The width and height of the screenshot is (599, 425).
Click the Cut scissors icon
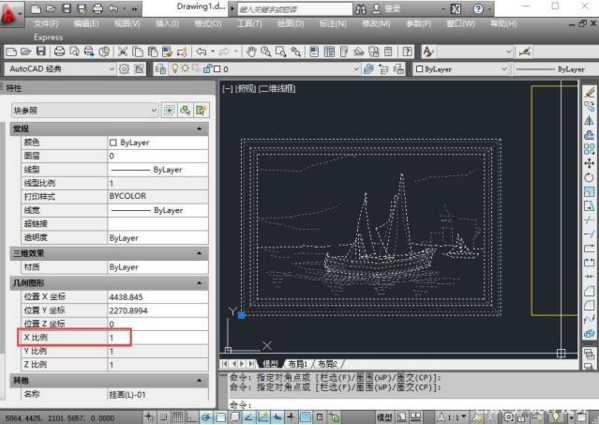pyautogui.click(x=122, y=52)
